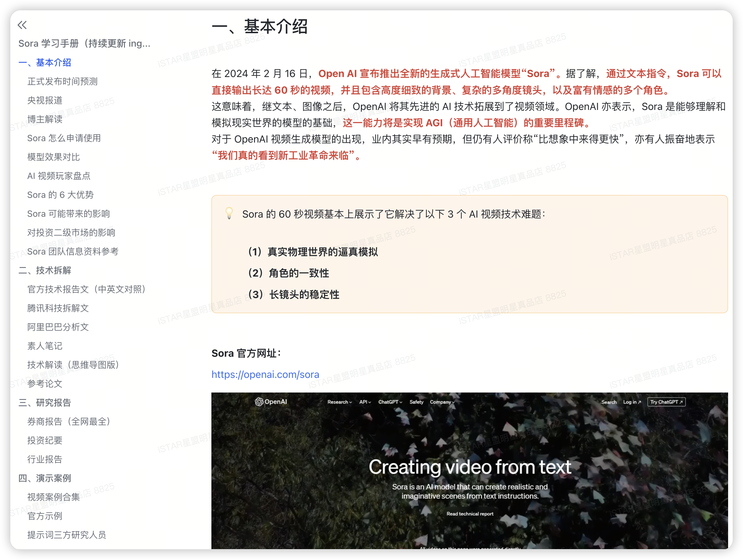Screen dimensions: 743x560
Task: Open '行业报告' outline entry
Action: point(45,459)
